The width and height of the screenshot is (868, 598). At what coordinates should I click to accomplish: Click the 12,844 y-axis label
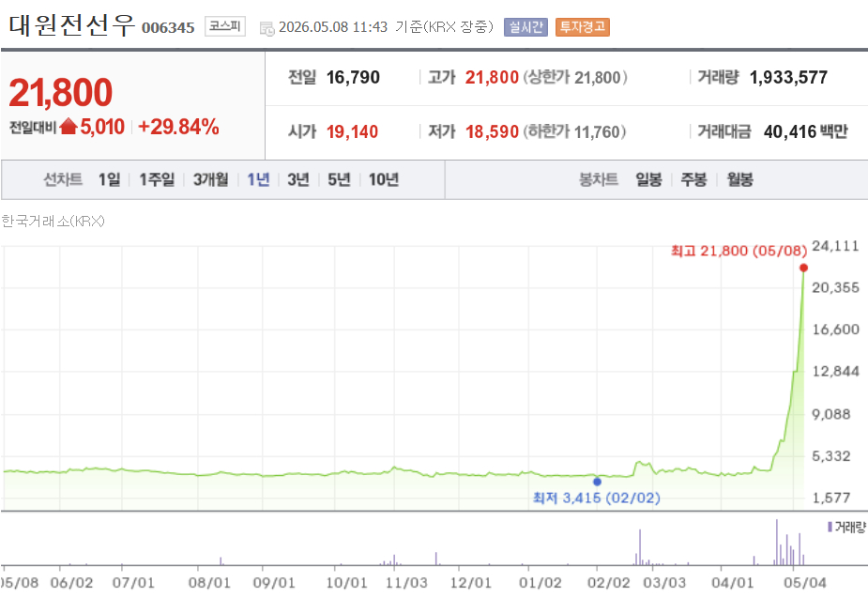pyautogui.click(x=835, y=372)
